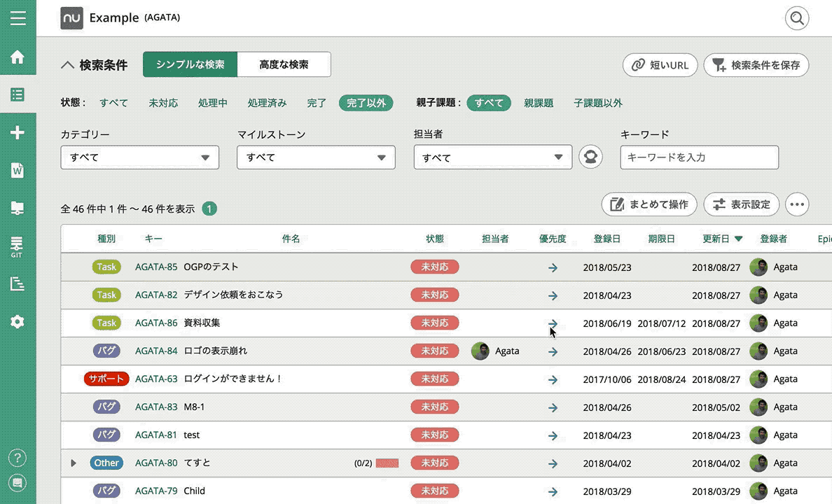Expand the AGATA-80 row's child issues

click(73, 463)
